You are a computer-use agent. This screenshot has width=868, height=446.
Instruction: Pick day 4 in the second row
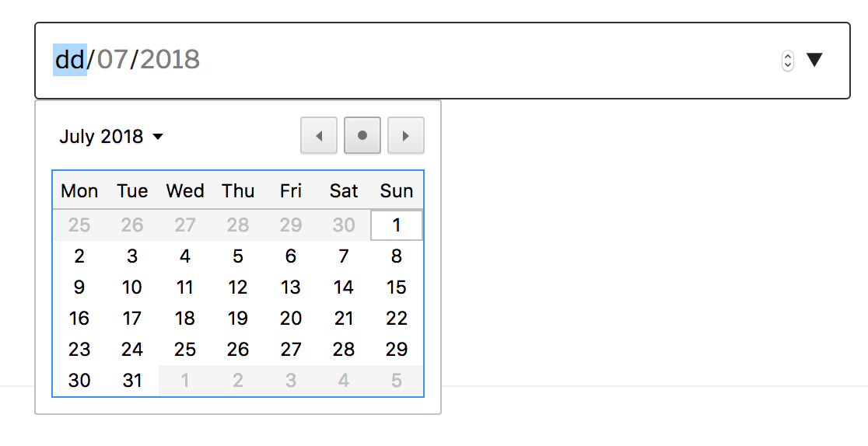[x=185, y=256]
